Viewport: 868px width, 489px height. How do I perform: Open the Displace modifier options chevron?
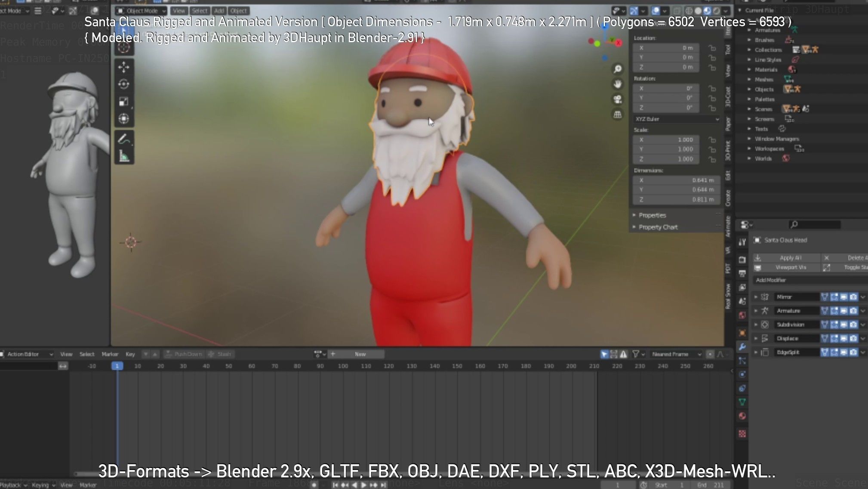(863, 338)
